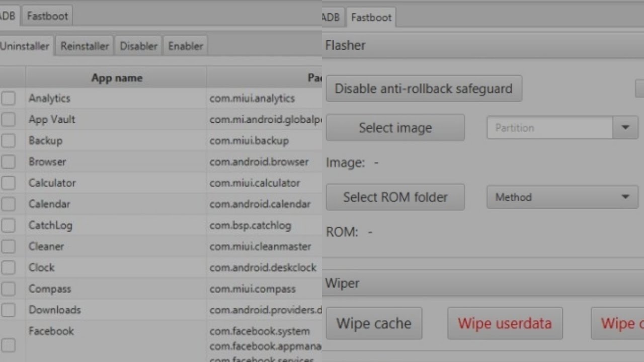Click the App Vault app name
Viewport: 644px width, 362px height.
tap(52, 120)
